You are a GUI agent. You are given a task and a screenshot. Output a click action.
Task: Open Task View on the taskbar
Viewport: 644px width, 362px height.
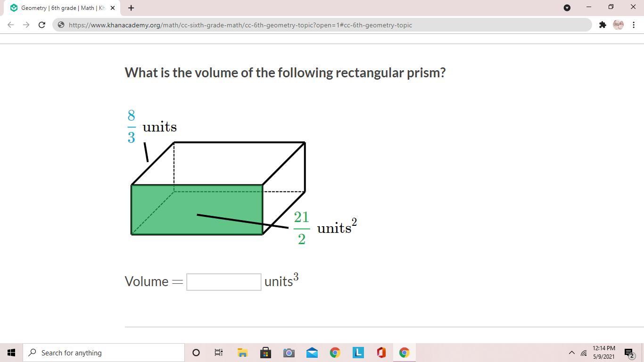pyautogui.click(x=219, y=353)
